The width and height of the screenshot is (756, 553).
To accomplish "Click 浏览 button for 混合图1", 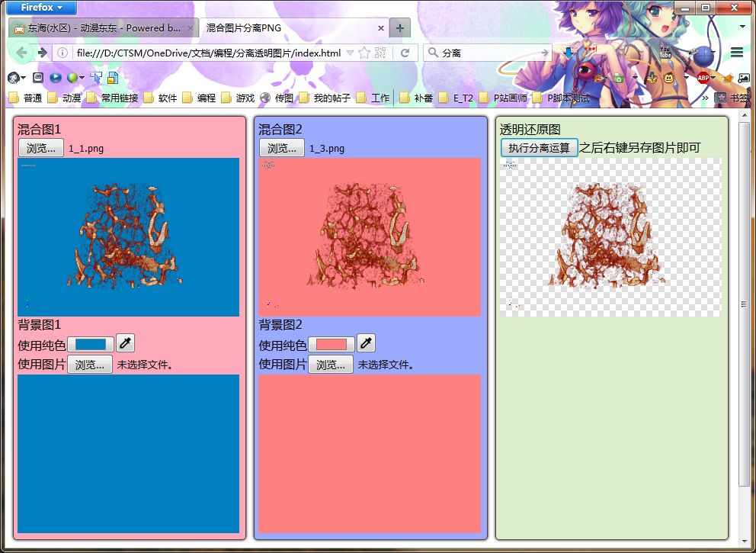I will [x=41, y=148].
